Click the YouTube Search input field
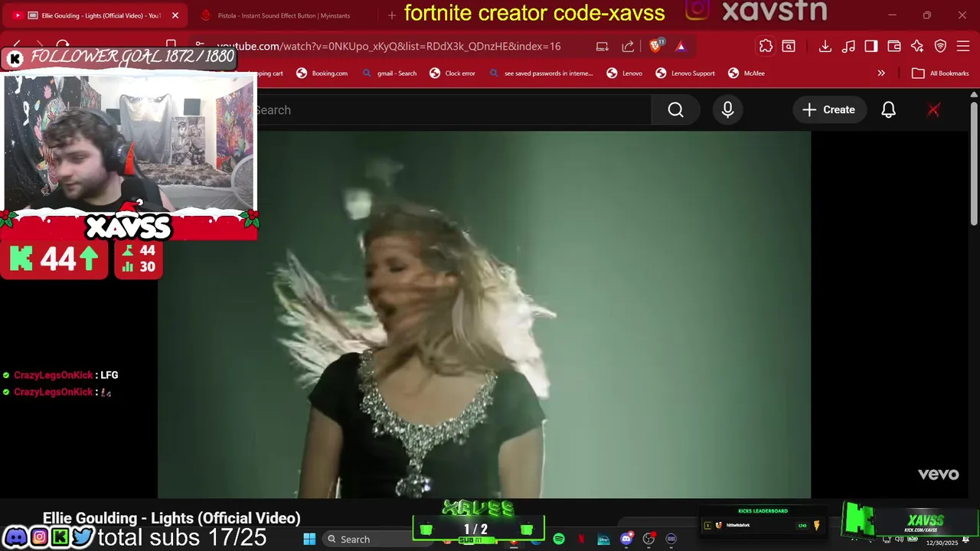Viewport: 980px width, 551px height. click(x=454, y=110)
